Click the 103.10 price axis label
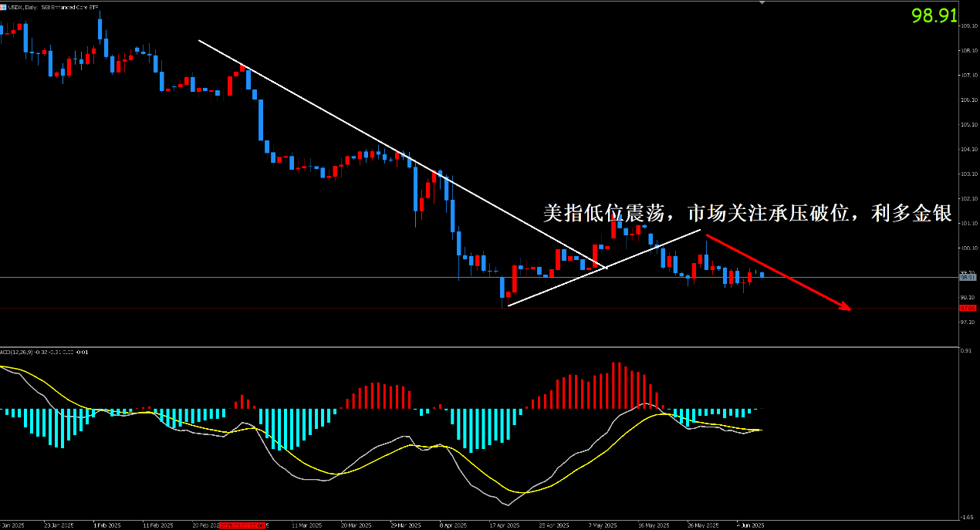 tap(969, 174)
